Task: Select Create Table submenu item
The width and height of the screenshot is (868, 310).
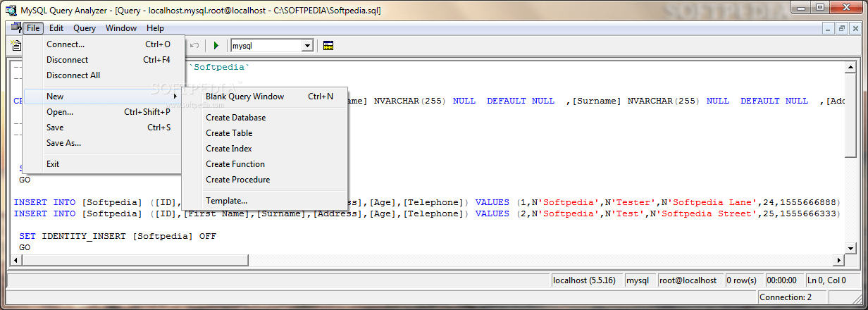Action: [x=265, y=133]
